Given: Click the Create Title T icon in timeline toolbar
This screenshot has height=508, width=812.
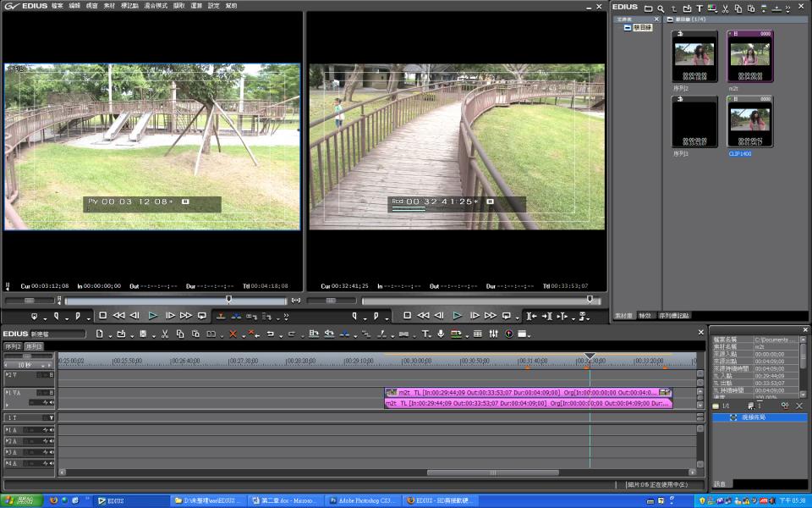Looking at the screenshot, I should pos(425,334).
